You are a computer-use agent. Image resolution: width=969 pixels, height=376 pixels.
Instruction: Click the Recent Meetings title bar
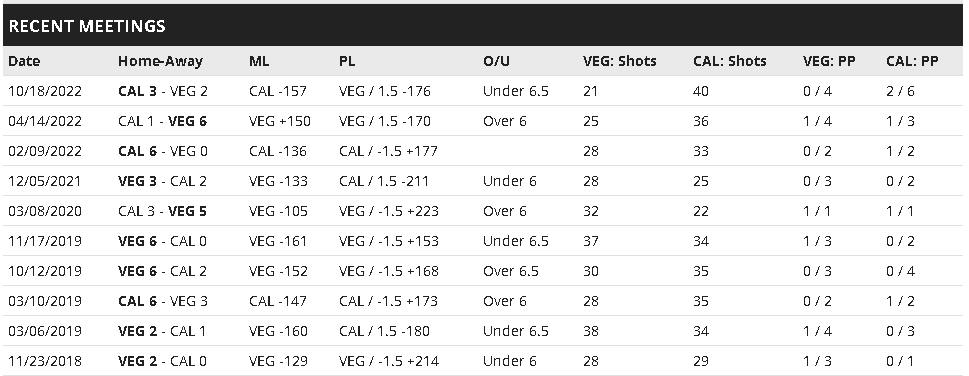point(483,26)
